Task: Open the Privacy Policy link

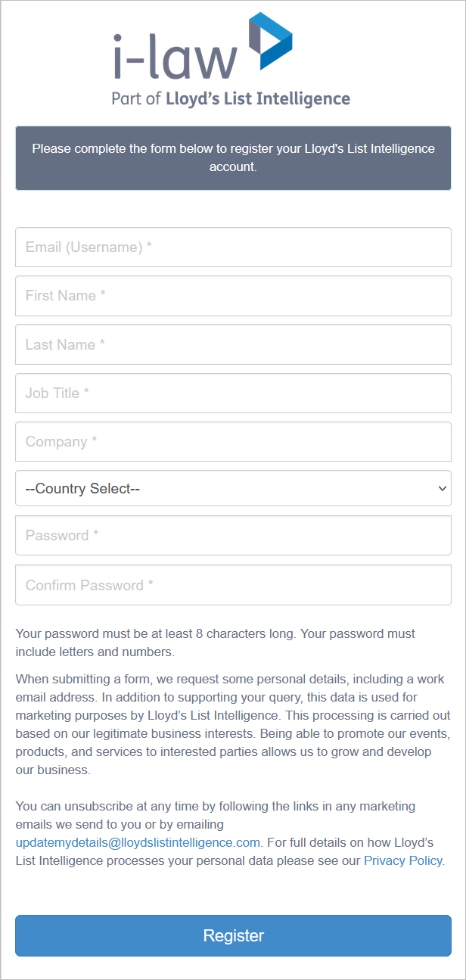Action: (x=403, y=860)
